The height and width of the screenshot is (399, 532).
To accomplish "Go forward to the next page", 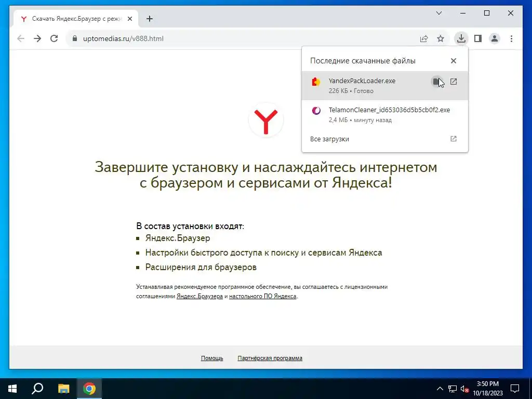I will click(x=37, y=38).
